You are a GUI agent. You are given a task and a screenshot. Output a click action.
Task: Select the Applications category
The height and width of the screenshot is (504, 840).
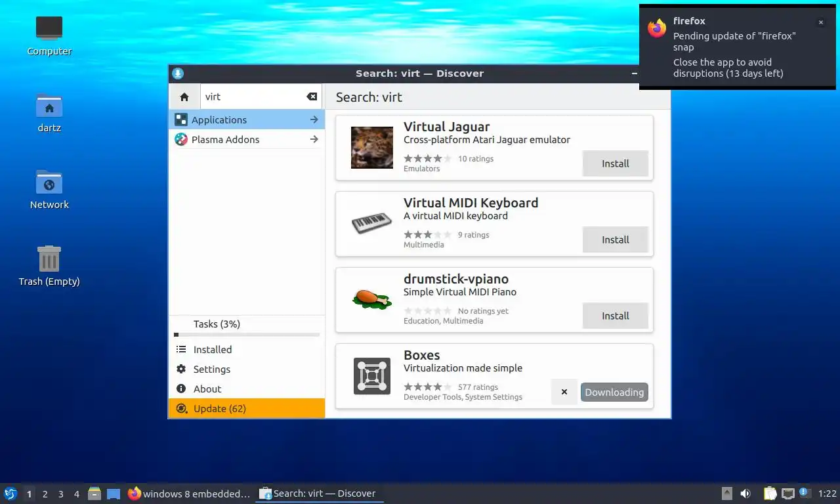pyautogui.click(x=247, y=119)
